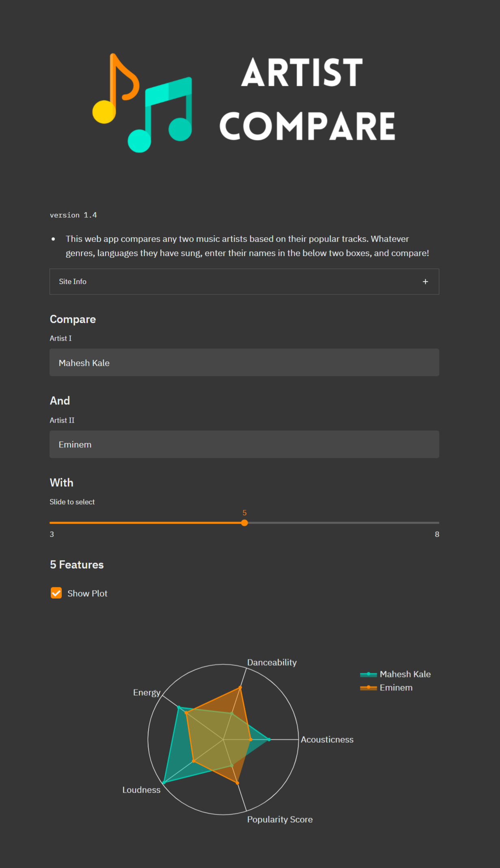Click the slider maximum value 8
The height and width of the screenshot is (868, 500).
[437, 534]
